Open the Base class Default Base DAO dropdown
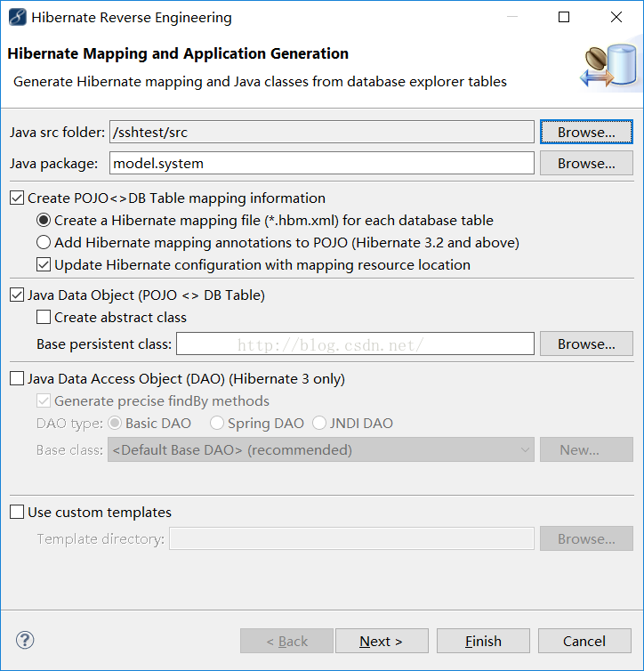Image resolution: width=644 pixels, height=671 pixels. pos(321,449)
